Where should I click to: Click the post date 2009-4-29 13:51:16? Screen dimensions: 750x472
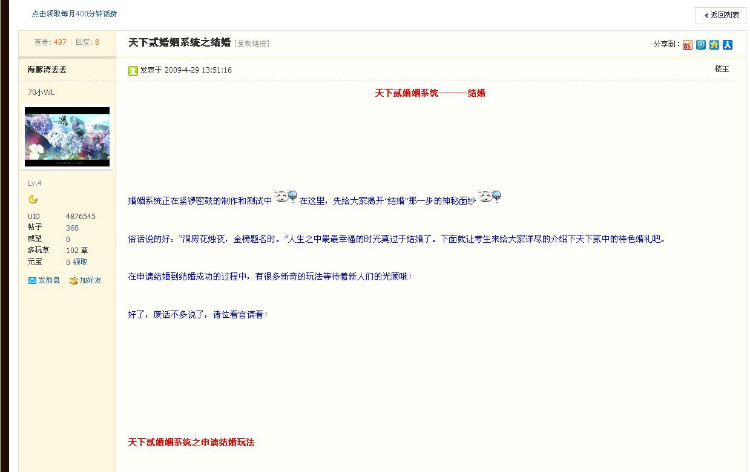click(198, 70)
